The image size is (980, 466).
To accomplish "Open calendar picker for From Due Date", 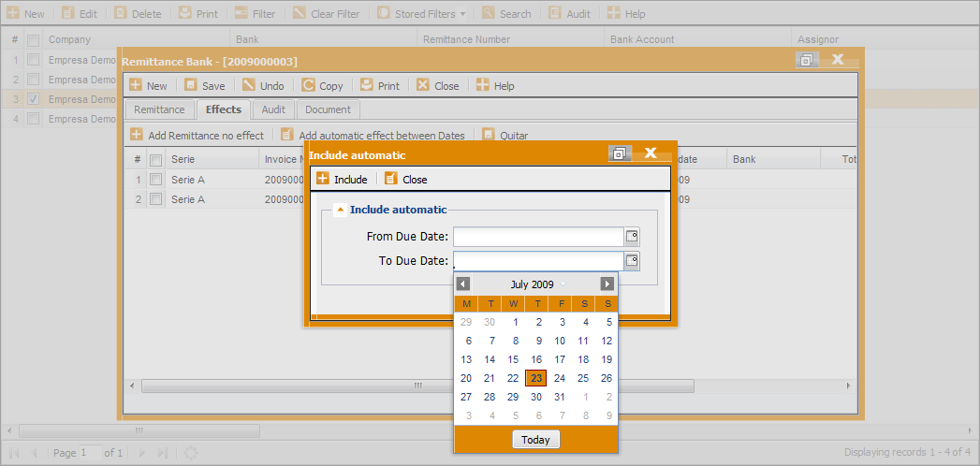I will (x=632, y=237).
